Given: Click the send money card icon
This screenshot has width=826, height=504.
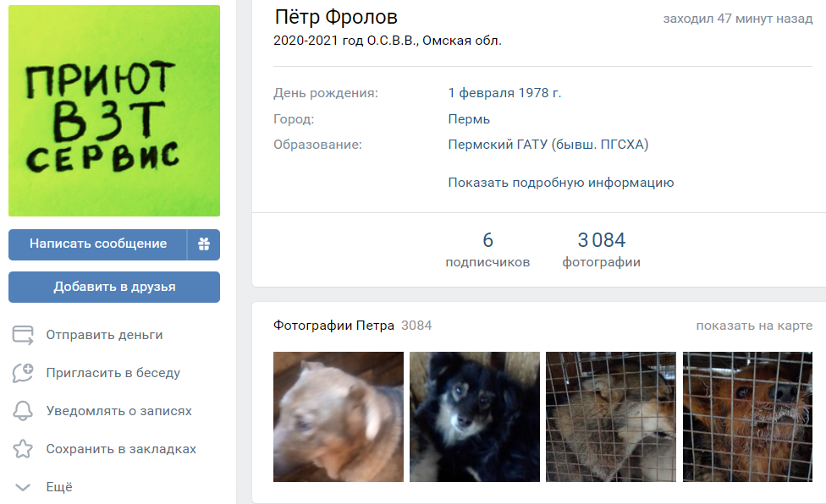Looking at the screenshot, I should 23,335.
